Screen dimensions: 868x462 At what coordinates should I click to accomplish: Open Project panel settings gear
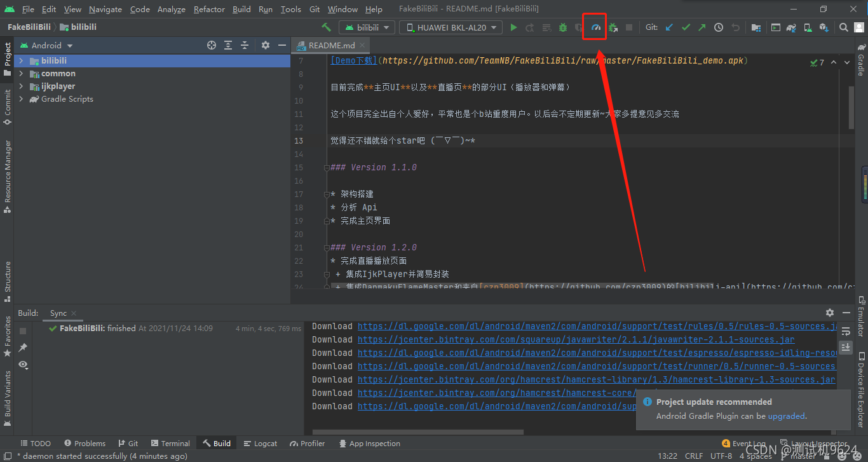click(x=265, y=45)
